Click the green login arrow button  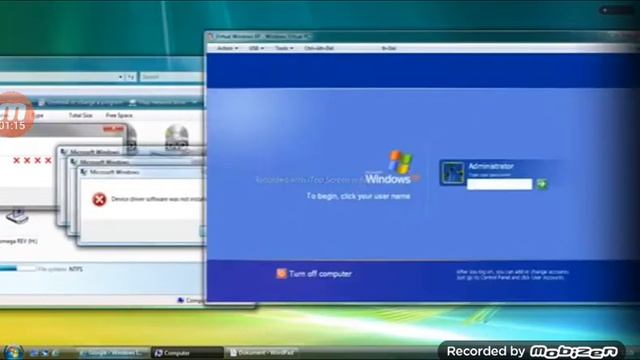click(x=542, y=184)
